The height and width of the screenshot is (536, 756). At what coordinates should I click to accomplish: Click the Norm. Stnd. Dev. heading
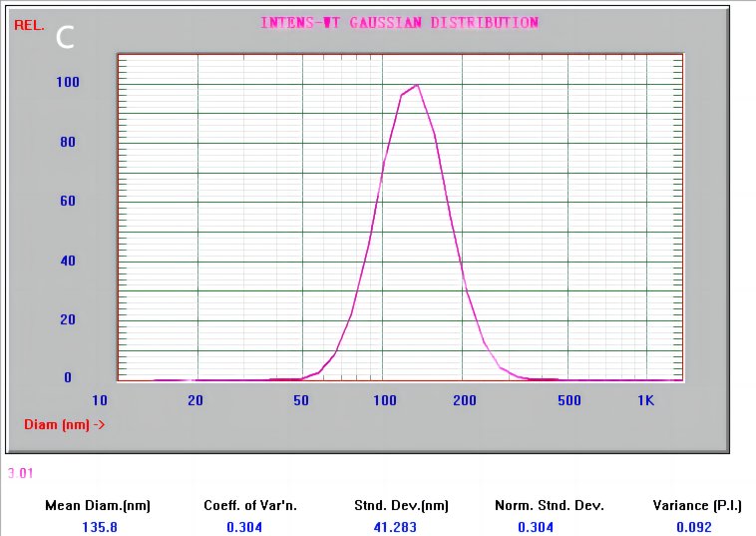click(550, 505)
